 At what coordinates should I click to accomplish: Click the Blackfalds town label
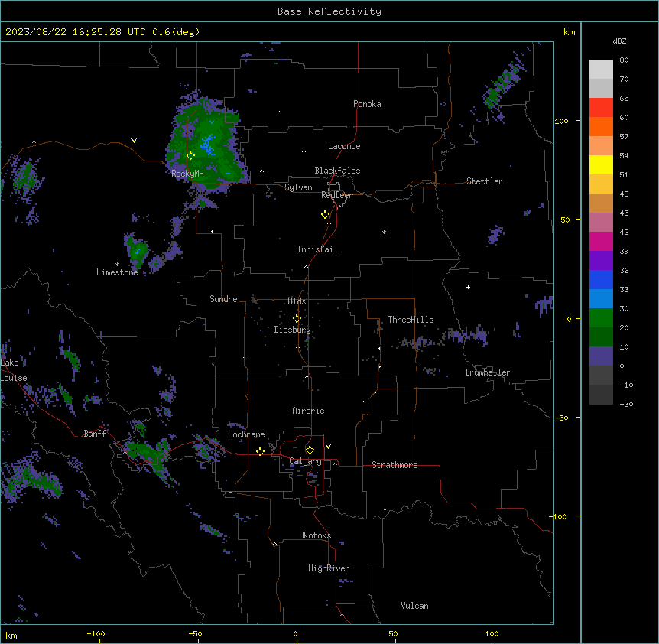(337, 171)
